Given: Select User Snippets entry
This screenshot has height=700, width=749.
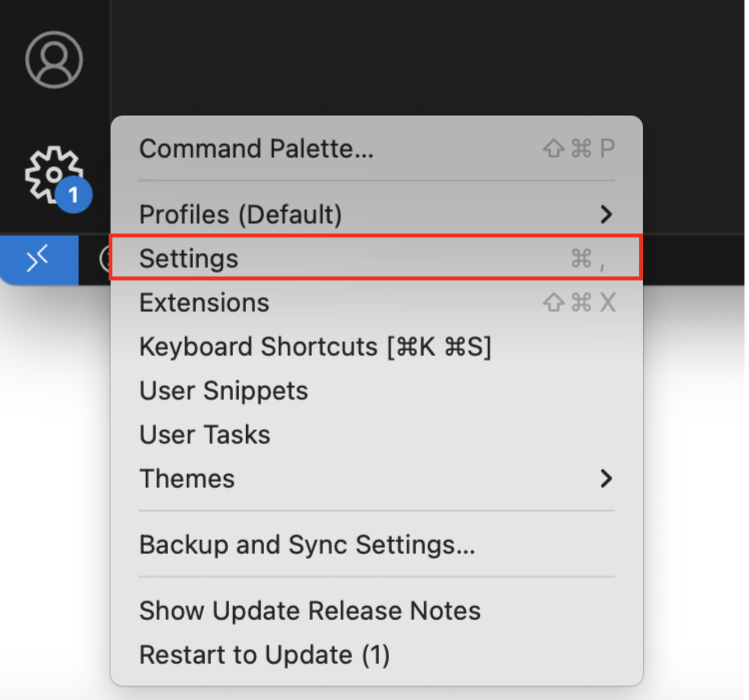Looking at the screenshot, I should coord(223,391).
